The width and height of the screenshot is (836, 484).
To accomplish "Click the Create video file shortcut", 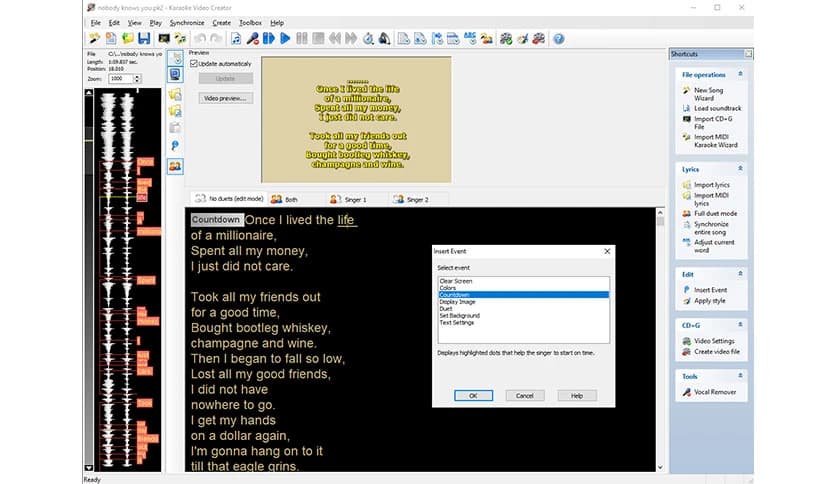I will coord(717,351).
